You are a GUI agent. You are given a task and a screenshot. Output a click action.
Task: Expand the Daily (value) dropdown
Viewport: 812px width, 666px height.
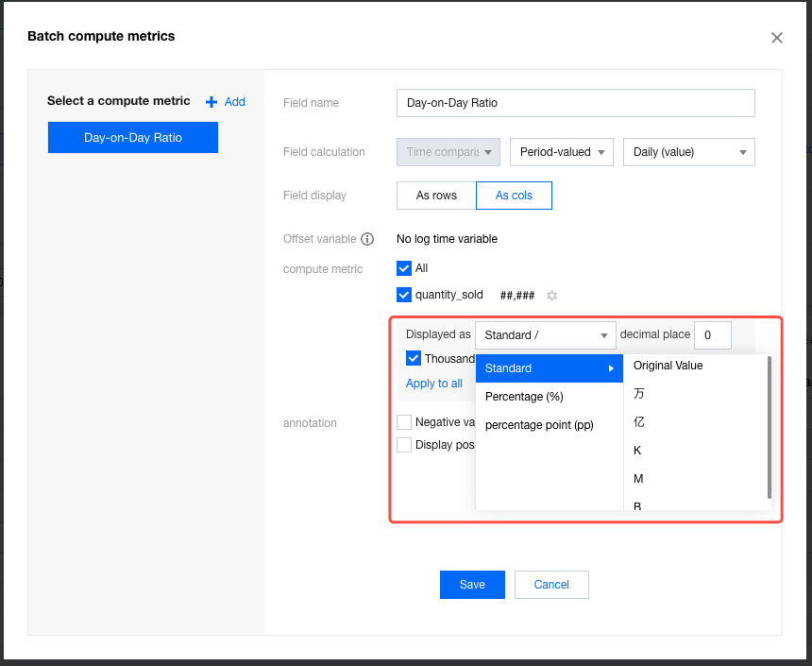coord(688,152)
